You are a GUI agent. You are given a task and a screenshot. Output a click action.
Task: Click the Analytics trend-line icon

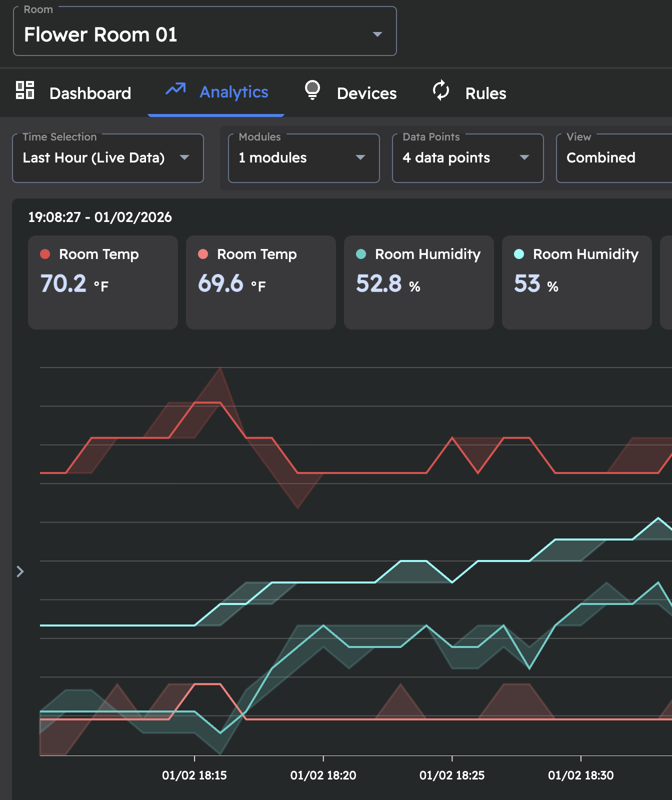coord(175,89)
